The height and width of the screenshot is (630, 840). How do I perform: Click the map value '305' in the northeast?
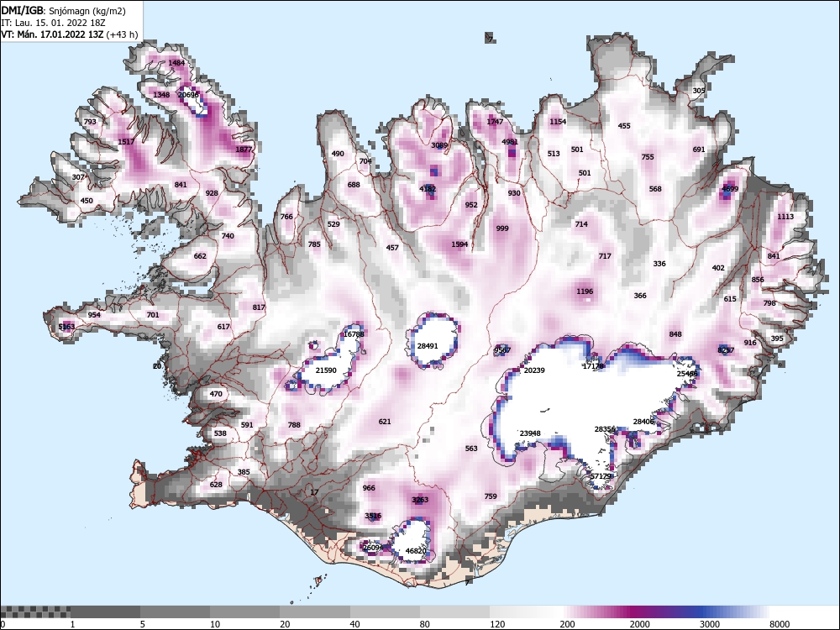point(699,91)
